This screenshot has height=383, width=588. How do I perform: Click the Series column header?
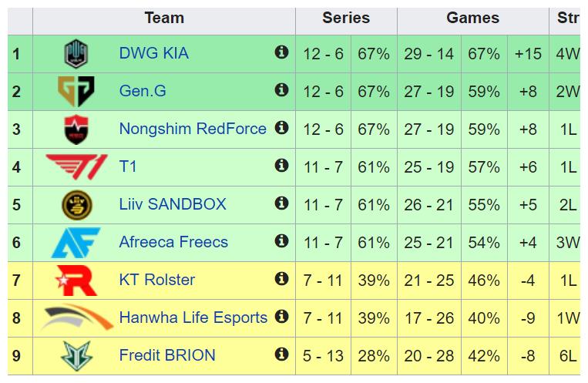(346, 18)
